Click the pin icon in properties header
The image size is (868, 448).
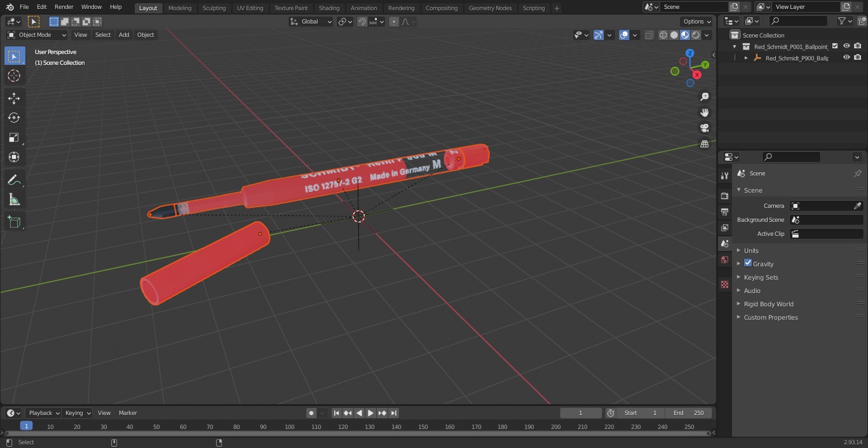pos(857,173)
